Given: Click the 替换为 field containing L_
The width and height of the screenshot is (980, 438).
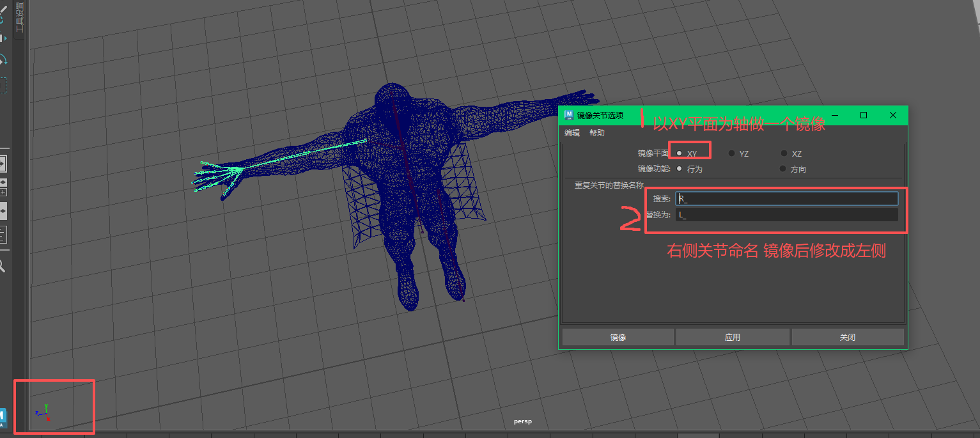Looking at the screenshot, I should click(787, 215).
